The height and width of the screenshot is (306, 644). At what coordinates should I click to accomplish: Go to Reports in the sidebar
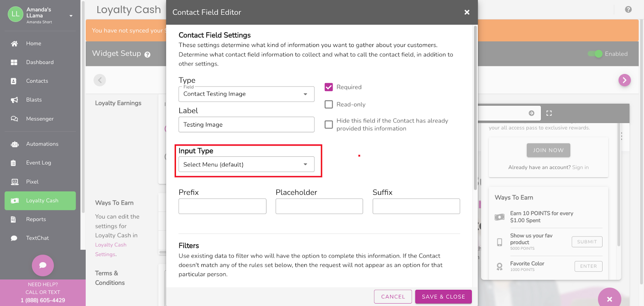36,219
